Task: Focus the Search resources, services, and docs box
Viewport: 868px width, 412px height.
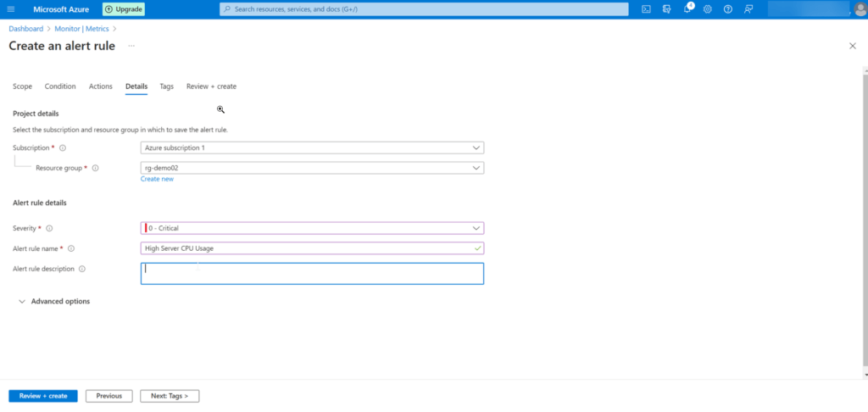Action: click(424, 8)
